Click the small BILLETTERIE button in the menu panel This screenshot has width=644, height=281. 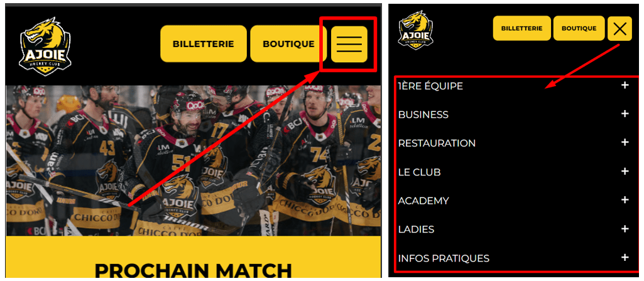click(x=521, y=28)
